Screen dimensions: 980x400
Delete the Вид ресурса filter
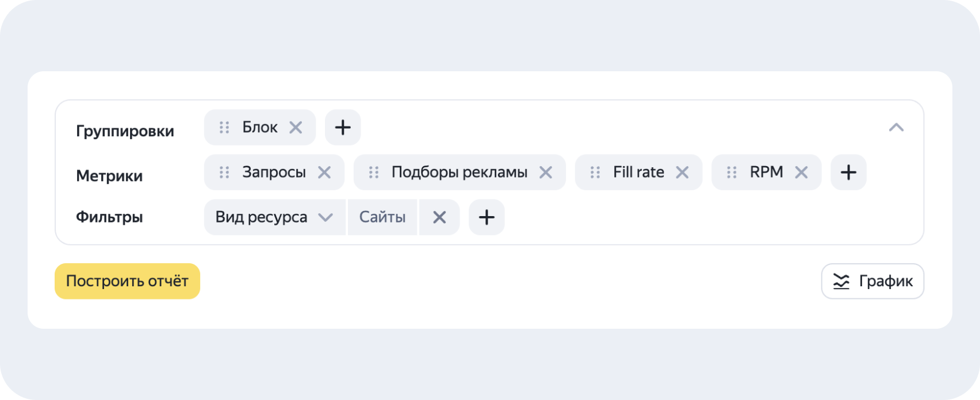[439, 217]
